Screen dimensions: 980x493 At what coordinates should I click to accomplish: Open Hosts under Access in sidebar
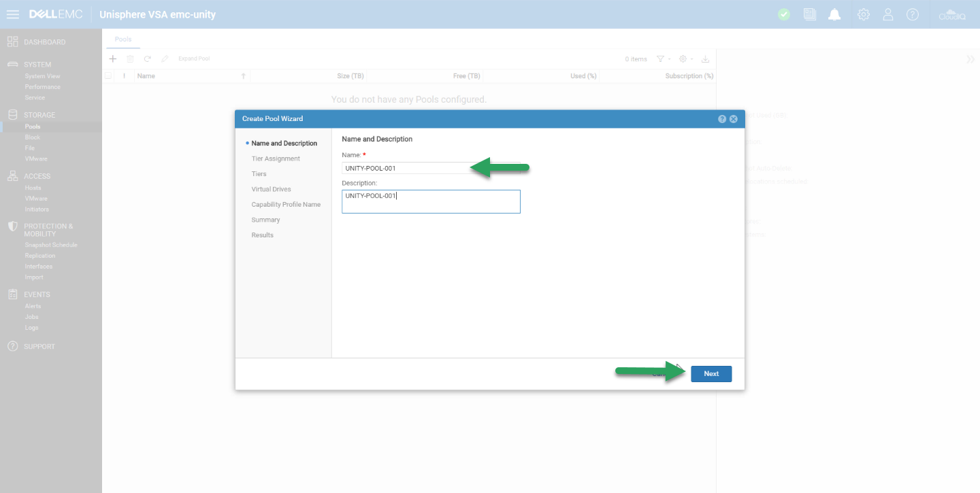[33, 188]
